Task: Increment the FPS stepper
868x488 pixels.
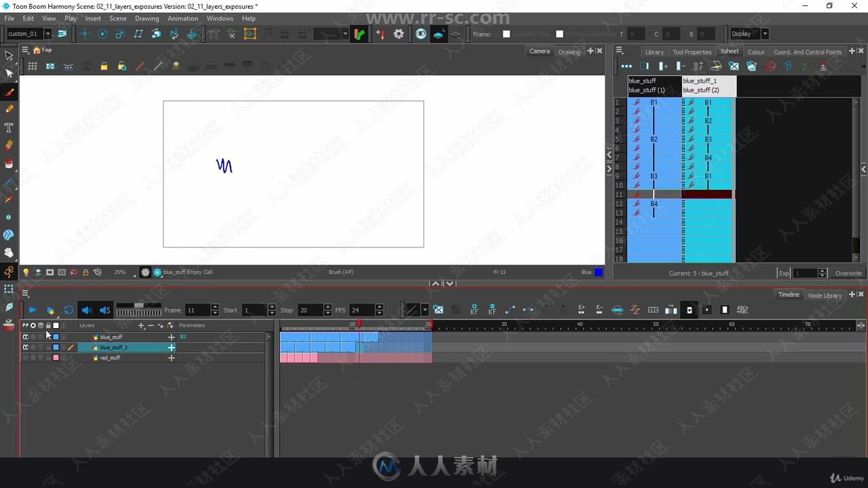Action: click(379, 307)
